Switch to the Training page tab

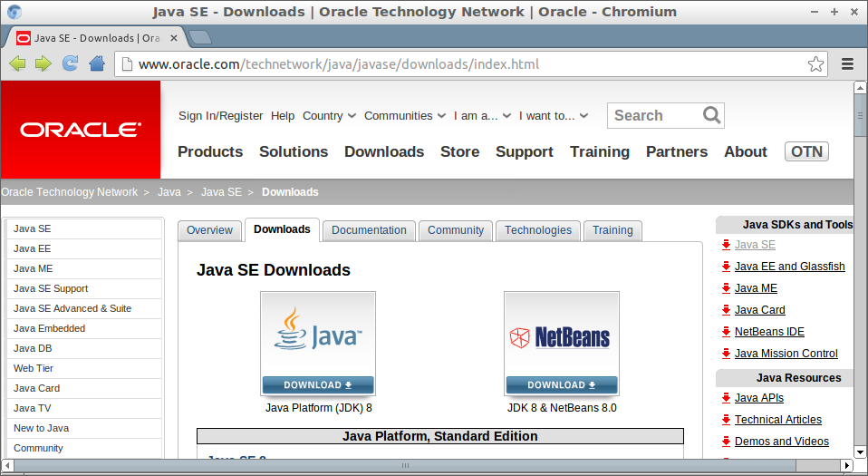tap(612, 230)
